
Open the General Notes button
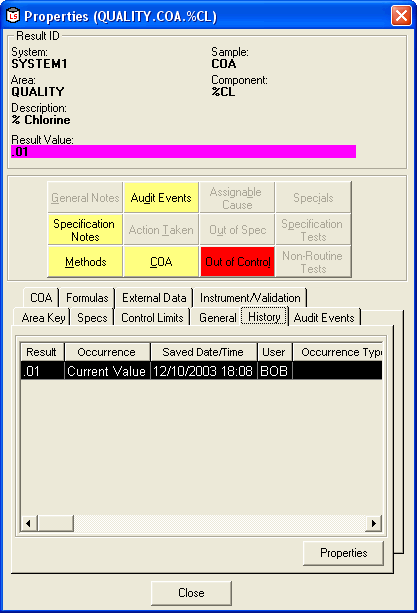(85, 198)
